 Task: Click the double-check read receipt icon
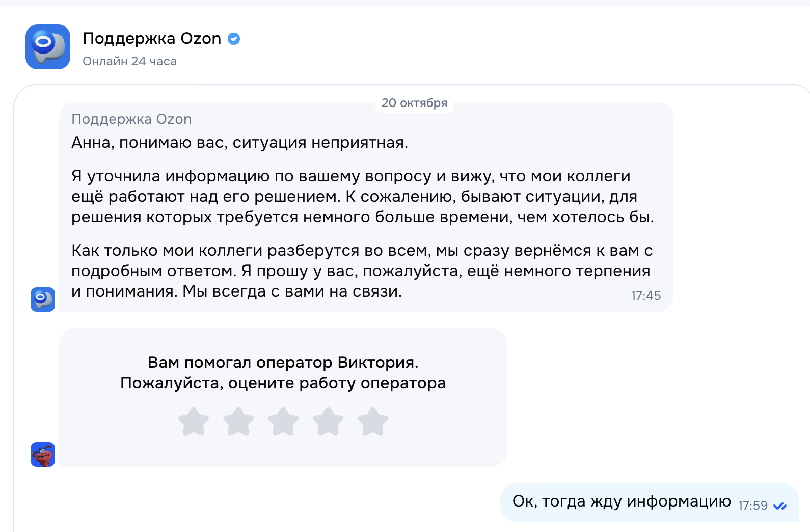click(779, 506)
